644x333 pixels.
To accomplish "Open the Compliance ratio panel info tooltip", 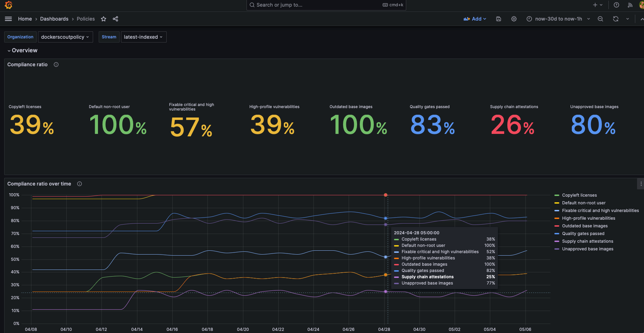I will [56, 65].
